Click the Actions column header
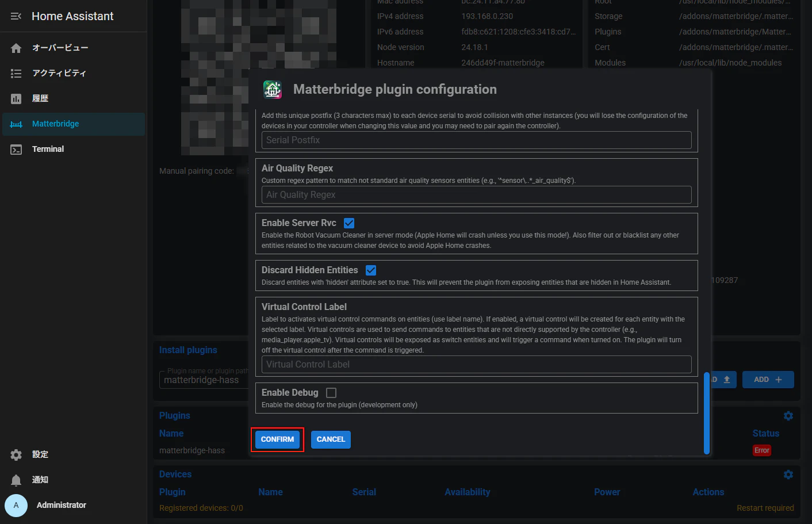 708,492
